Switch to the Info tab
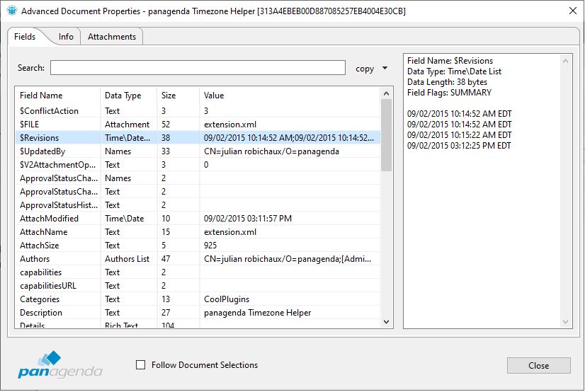Viewport: 585px width, 392px height. [66, 37]
